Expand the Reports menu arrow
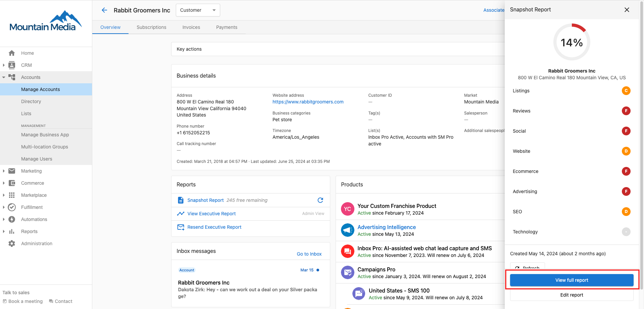The width and height of the screenshot is (644, 309). [x=4, y=231]
